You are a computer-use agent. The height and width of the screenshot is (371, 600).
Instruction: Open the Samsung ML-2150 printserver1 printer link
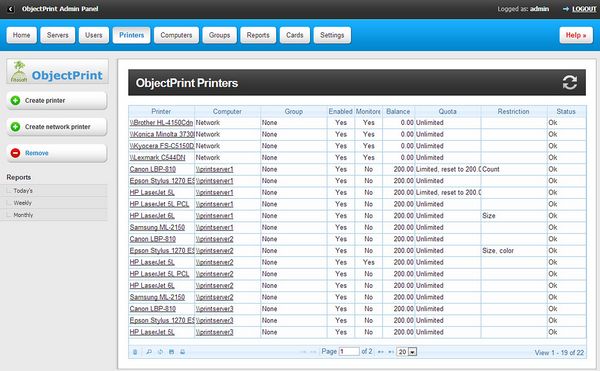click(x=157, y=228)
